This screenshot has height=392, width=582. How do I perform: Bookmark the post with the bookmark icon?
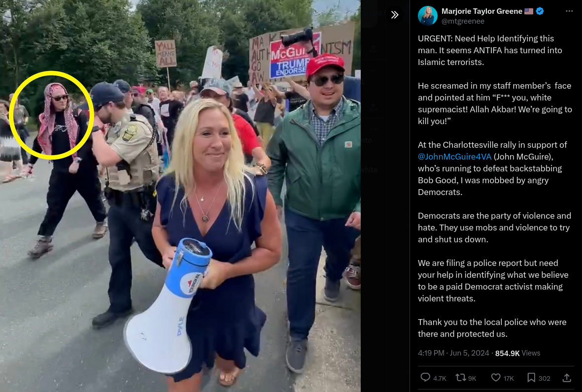(x=531, y=378)
